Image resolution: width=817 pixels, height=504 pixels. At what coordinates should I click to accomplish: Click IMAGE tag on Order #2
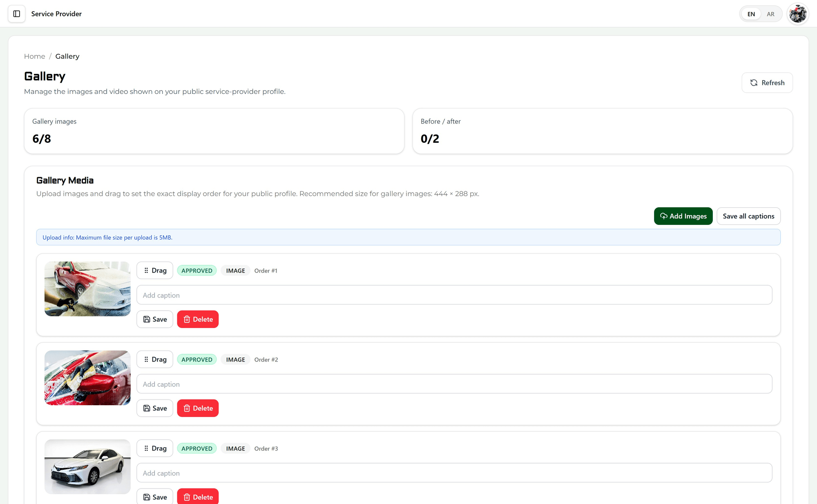coord(236,360)
